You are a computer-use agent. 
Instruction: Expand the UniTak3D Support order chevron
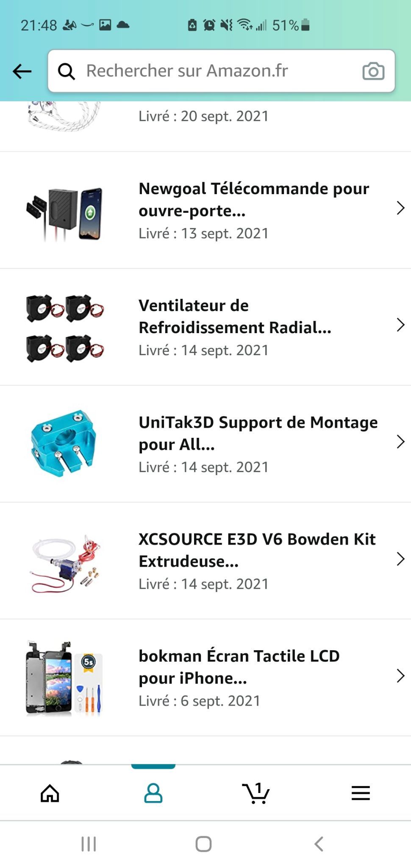(x=400, y=442)
